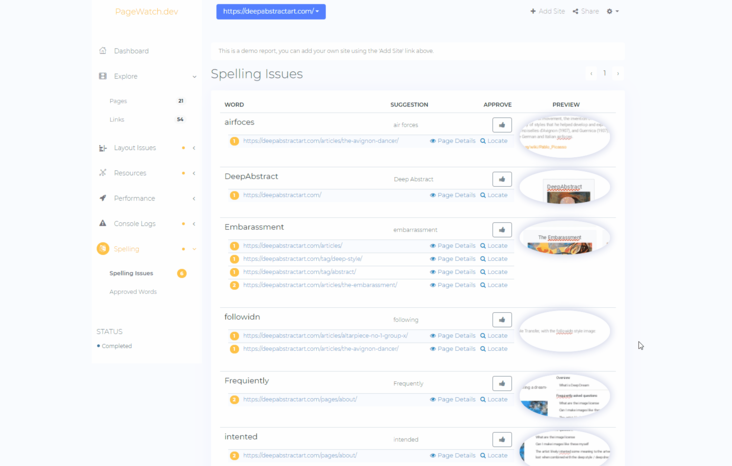Expand the Performance section chevron
Screen dimensions: 732x466
click(194, 198)
